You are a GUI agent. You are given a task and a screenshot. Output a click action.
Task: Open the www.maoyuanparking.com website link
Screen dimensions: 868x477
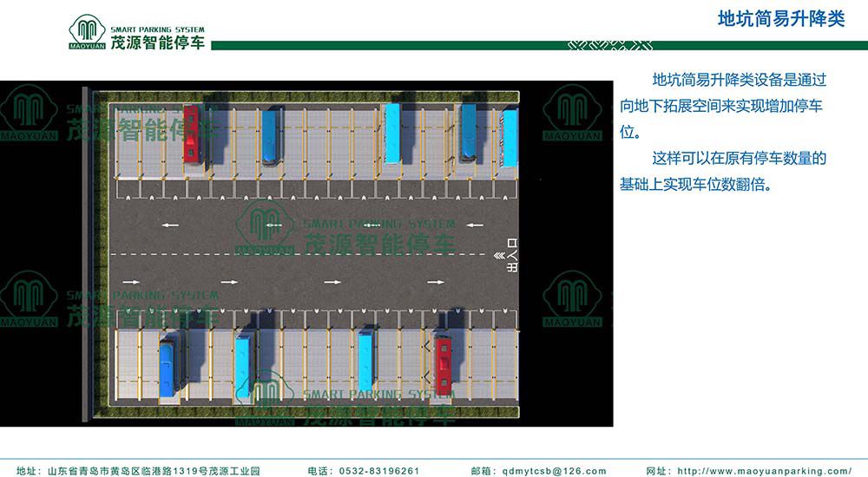[x=764, y=471]
